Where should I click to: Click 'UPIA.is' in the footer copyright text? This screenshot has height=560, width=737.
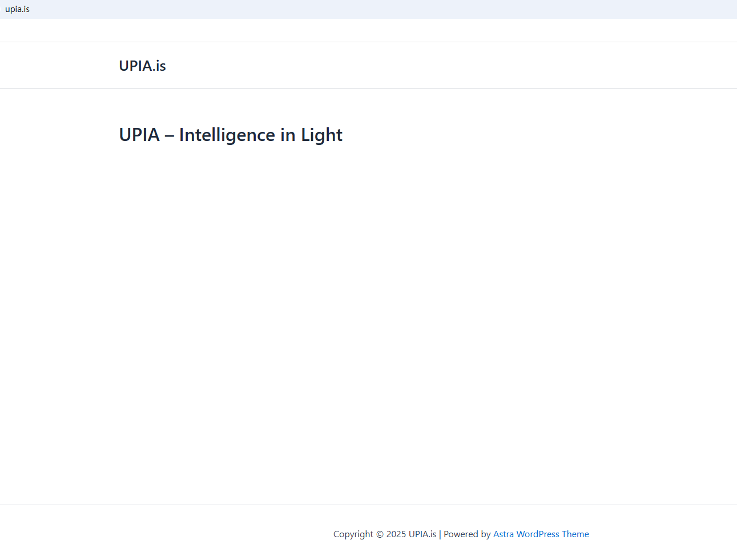click(422, 534)
